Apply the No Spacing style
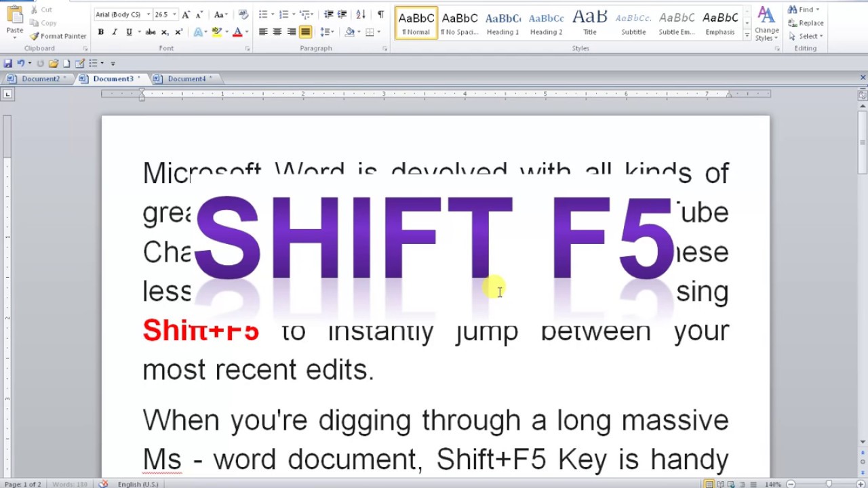The width and height of the screenshot is (868, 488). (x=459, y=22)
